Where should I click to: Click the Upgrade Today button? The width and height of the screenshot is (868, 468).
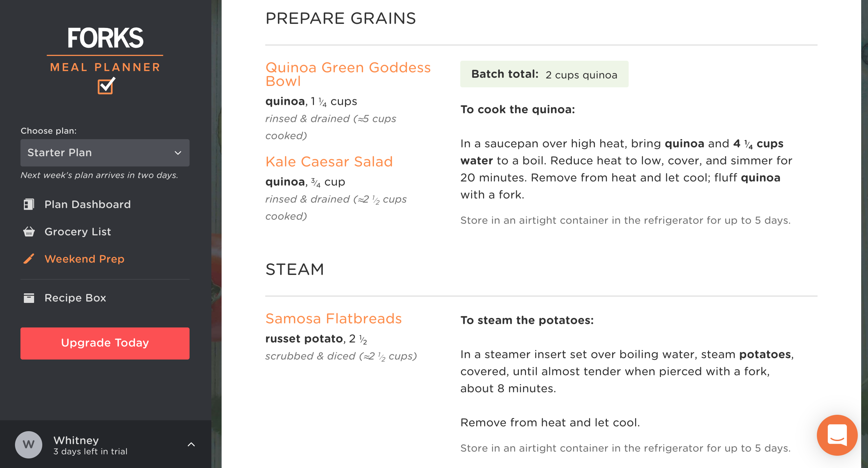[x=105, y=343]
